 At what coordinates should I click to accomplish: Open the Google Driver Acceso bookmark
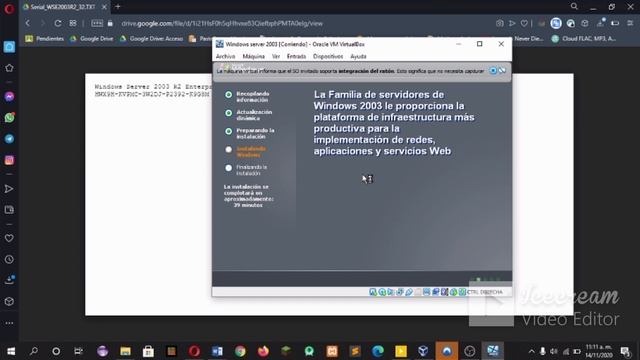pyautogui.click(x=151, y=39)
